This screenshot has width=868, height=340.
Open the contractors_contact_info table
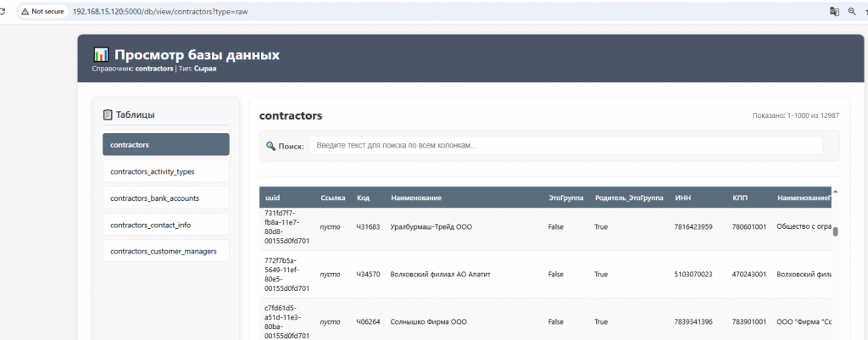[166, 224]
